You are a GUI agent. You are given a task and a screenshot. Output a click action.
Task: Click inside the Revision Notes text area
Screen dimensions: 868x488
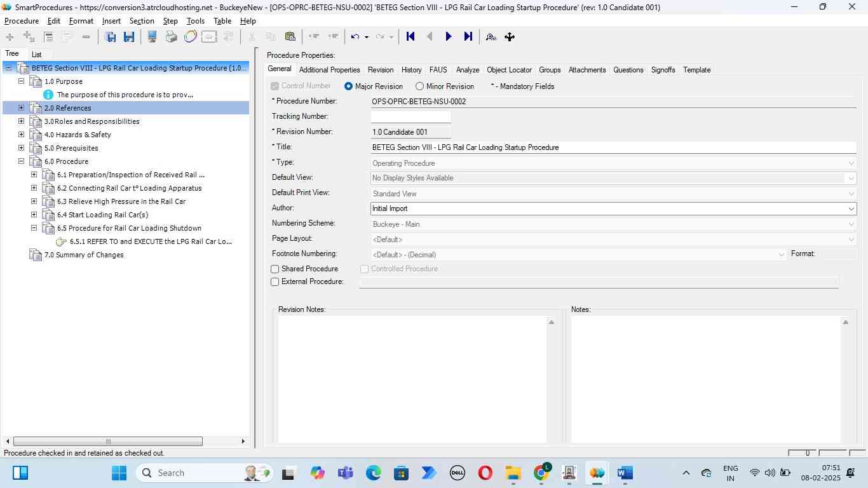point(412,379)
